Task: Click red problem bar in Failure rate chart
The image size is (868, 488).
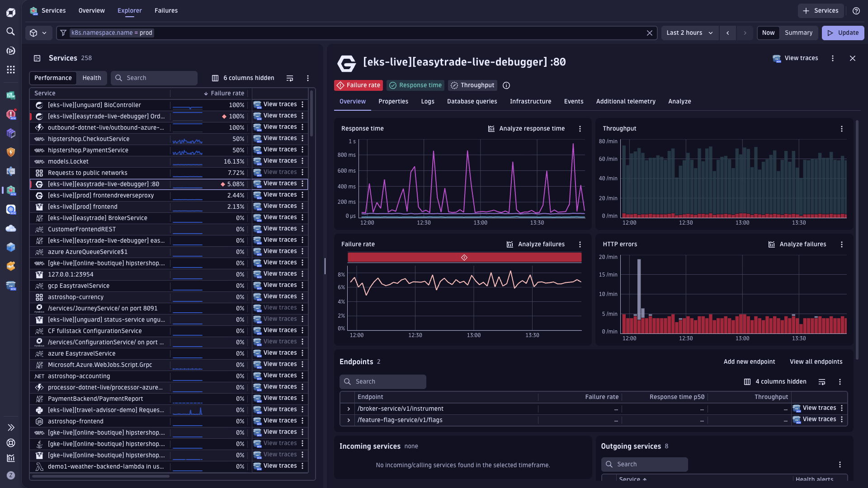Action: [x=464, y=258]
